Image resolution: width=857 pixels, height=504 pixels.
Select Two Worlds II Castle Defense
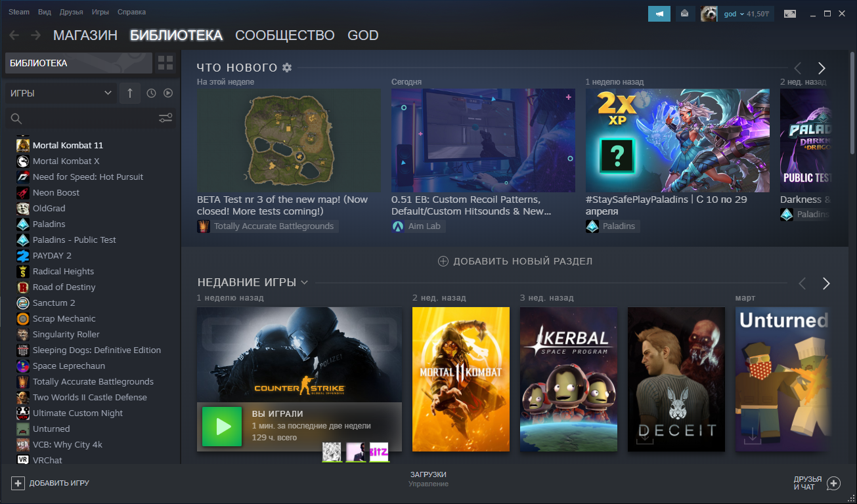pos(90,397)
